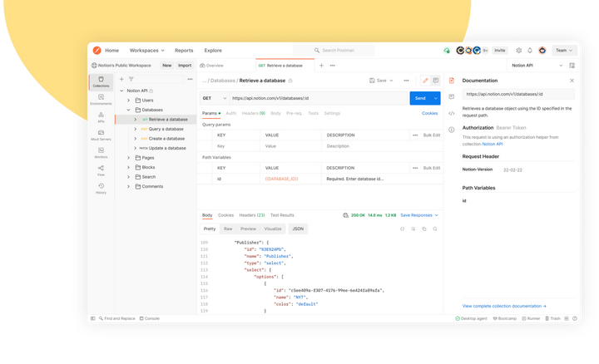
Task: Click the edit pencil icon
Action: coord(425,81)
